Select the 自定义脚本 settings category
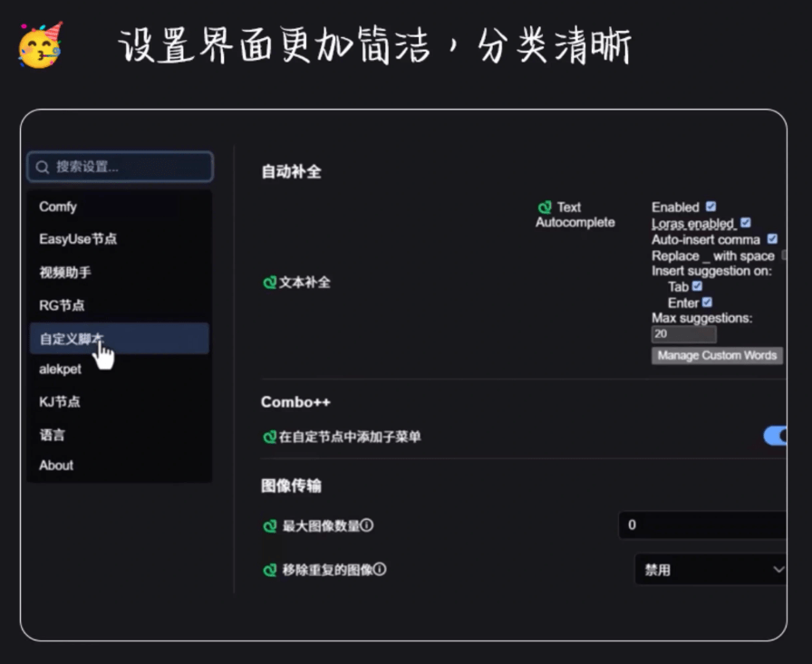812x664 pixels. tap(72, 337)
